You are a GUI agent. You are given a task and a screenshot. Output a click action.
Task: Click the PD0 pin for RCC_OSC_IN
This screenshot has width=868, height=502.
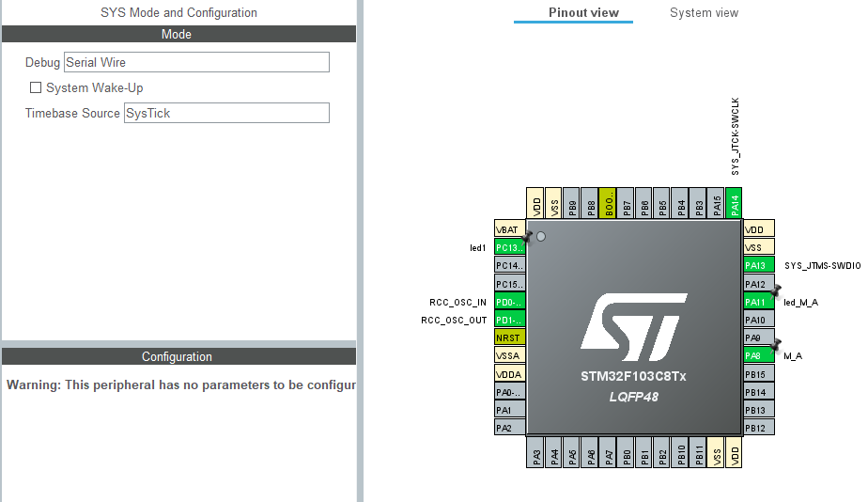click(509, 302)
